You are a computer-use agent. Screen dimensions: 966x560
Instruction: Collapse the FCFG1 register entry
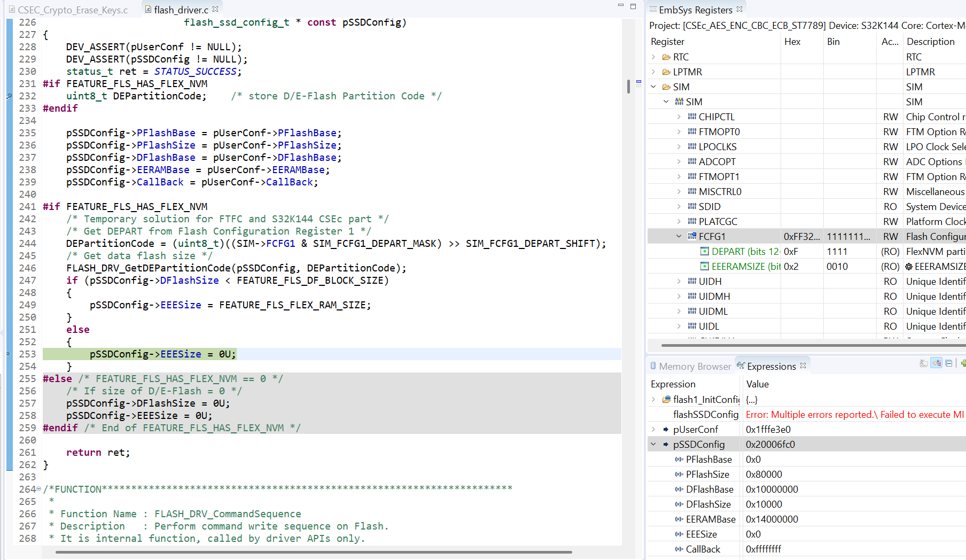click(x=679, y=236)
